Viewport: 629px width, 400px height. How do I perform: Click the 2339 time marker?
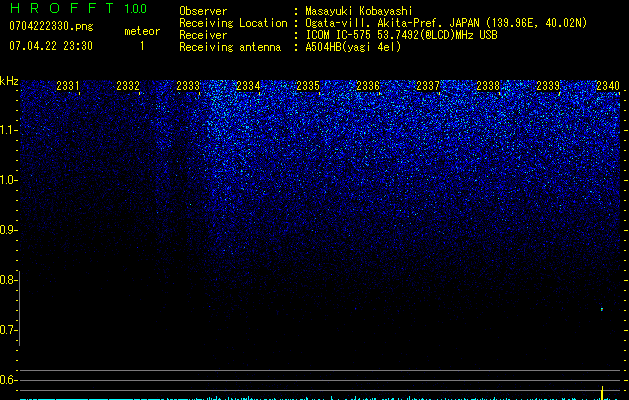point(548,85)
